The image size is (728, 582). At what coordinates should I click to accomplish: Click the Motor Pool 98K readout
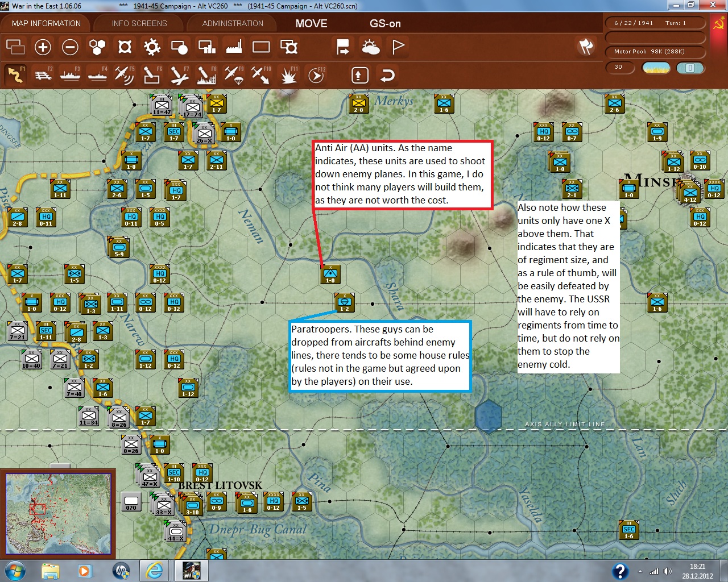(x=655, y=51)
